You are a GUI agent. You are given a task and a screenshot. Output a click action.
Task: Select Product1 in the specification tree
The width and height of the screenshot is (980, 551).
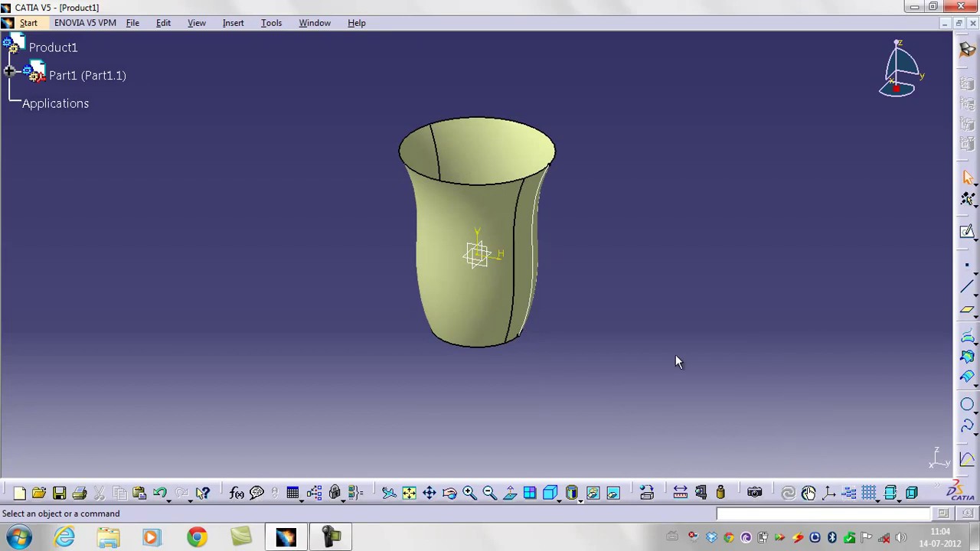(53, 47)
